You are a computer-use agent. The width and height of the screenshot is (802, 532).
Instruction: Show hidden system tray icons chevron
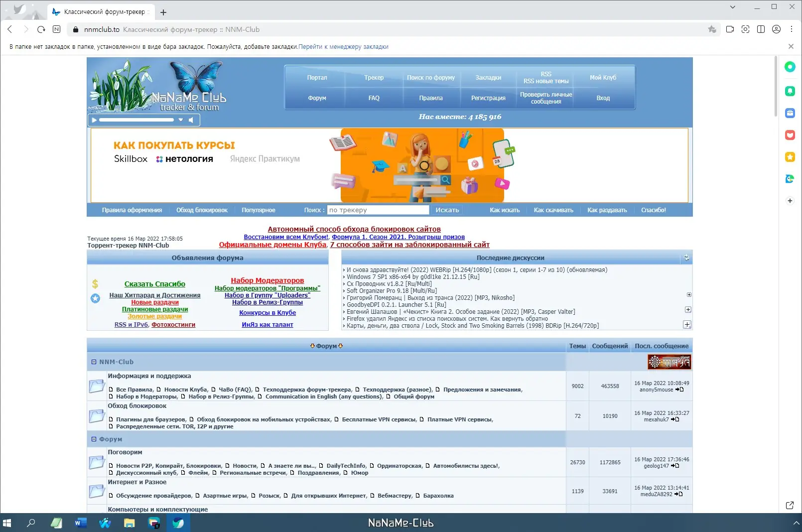[796, 523]
